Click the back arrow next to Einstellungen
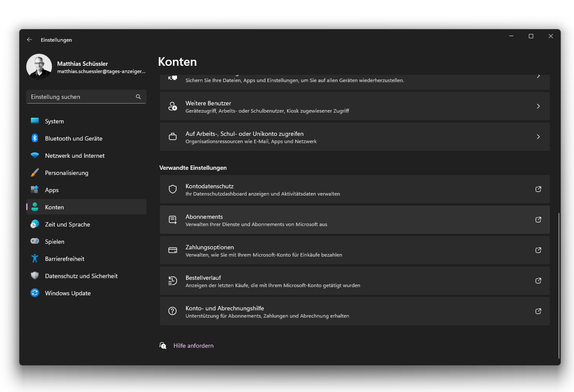This screenshot has height=392, width=574. click(x=30, y=40)
